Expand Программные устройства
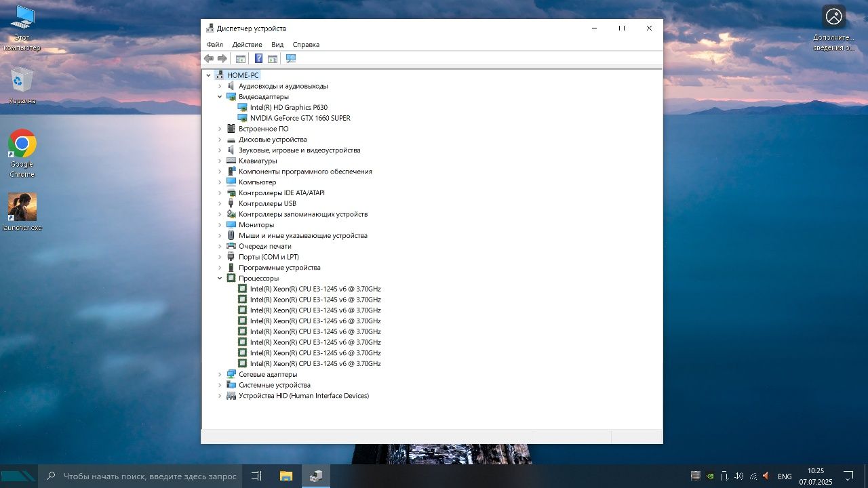 click(x=220, y=268)
